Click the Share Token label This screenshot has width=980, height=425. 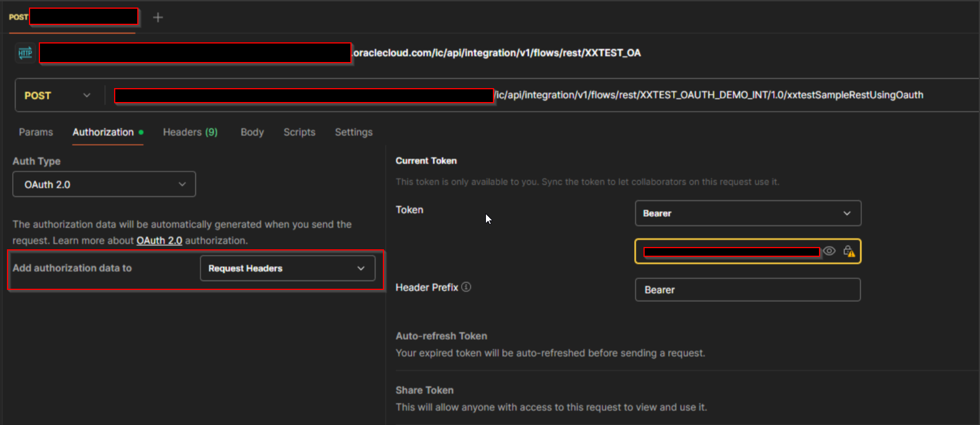[425, 390]
